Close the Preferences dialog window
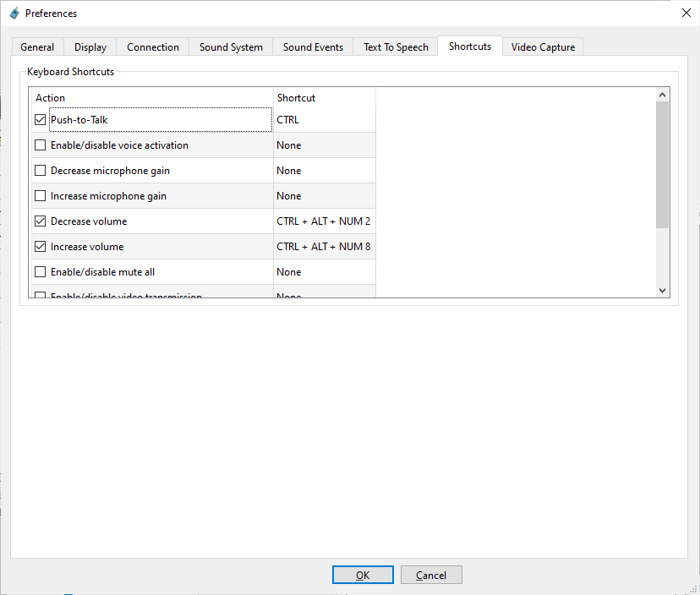Screen dimensions: 700x595 click(685, 13)
